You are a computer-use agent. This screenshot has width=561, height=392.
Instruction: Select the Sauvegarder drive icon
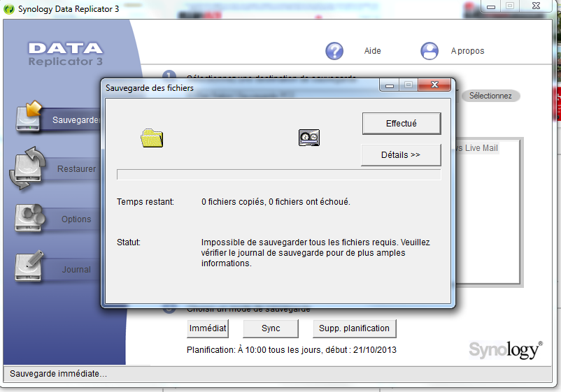pos(29,117)
